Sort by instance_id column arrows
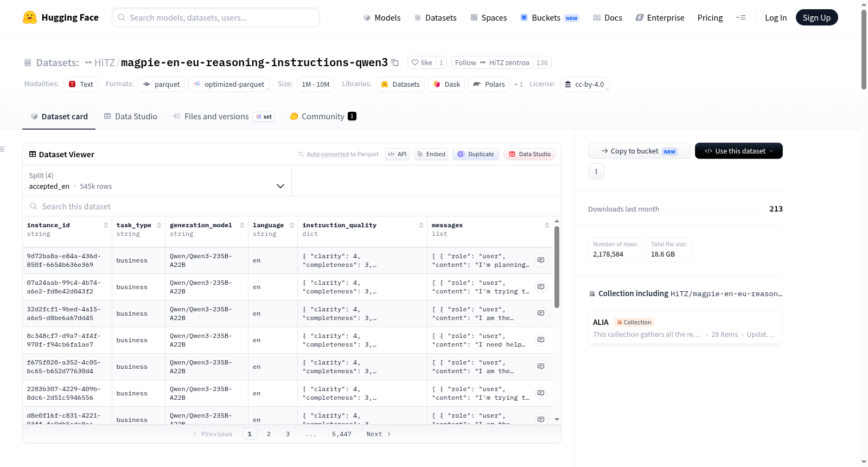This screenshot has height=467, width=868. [x=106, y=225]
